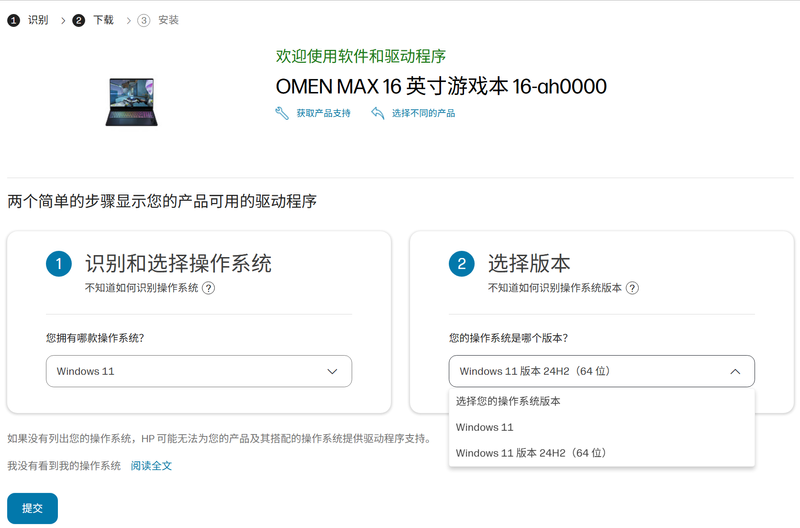
Task: Click step 1 识别 in the breadcrumb
Action: click(28, 20)
